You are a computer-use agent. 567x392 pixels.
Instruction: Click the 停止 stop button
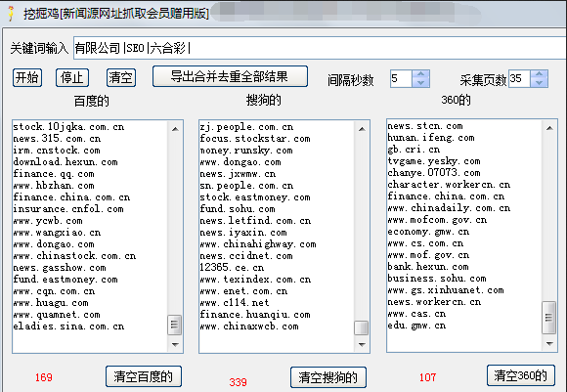tap(72, 78)
